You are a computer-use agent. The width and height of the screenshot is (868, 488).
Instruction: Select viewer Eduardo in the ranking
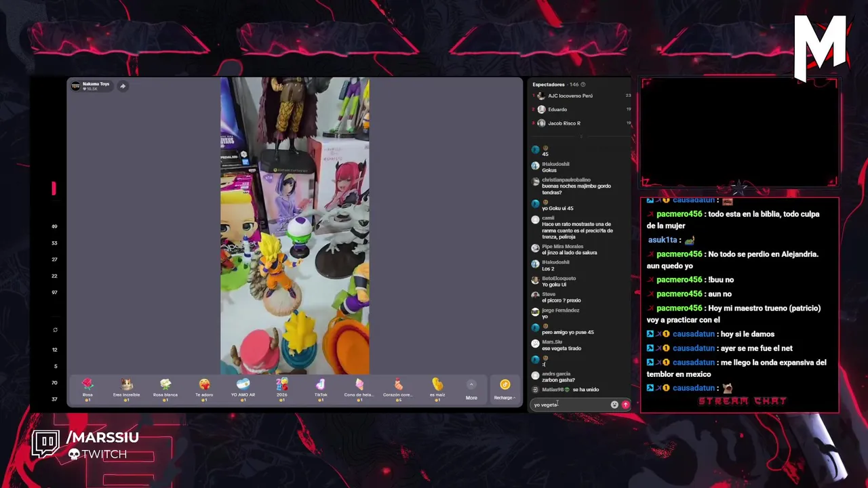[581, 109]
